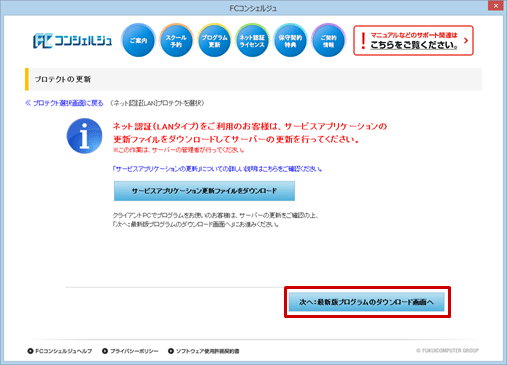Proceed to the latest program download screen
The height and width of the screenshot is (365, 507).
367,302
